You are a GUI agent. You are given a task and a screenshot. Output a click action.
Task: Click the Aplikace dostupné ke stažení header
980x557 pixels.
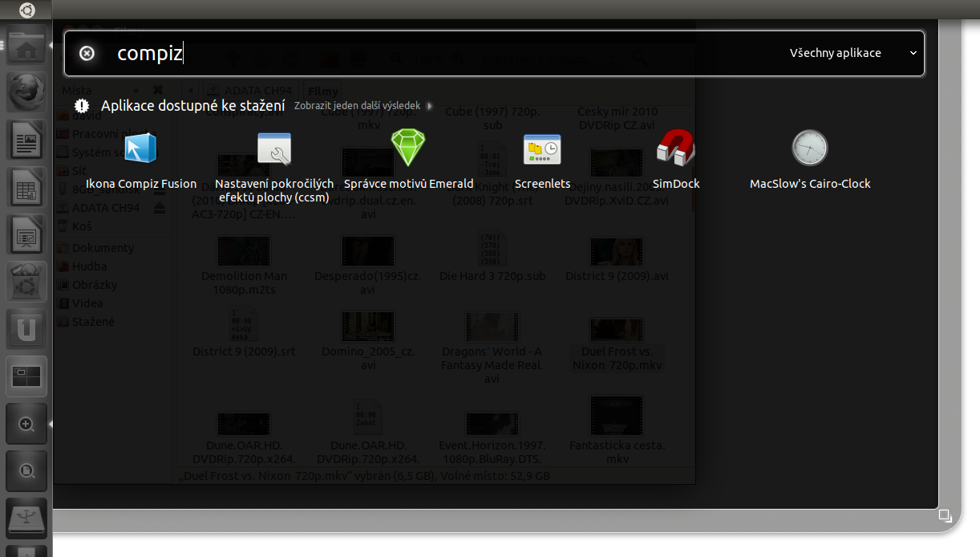pos(193,105)
